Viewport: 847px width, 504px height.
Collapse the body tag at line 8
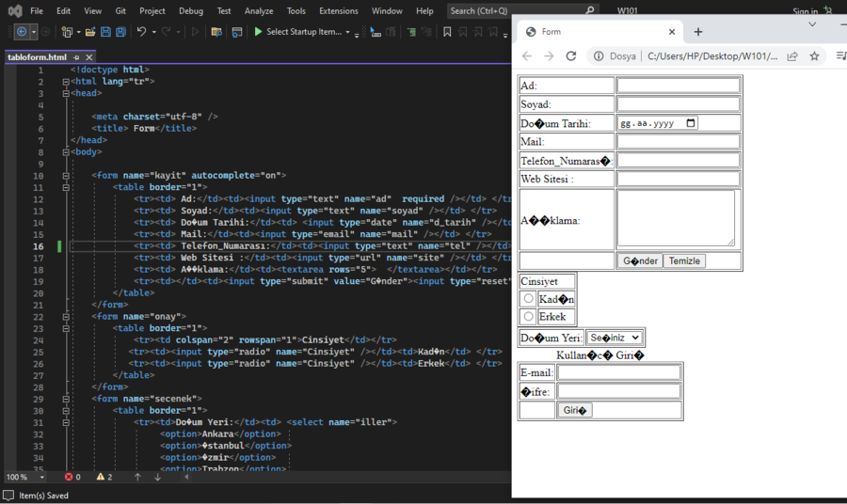click(65, 152)
